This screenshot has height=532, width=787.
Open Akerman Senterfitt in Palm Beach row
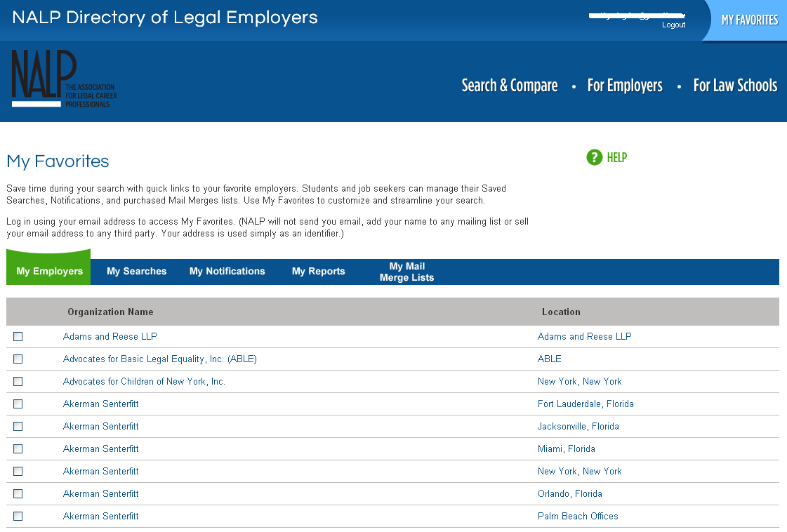pyautogui.click(x=101, y=516)
